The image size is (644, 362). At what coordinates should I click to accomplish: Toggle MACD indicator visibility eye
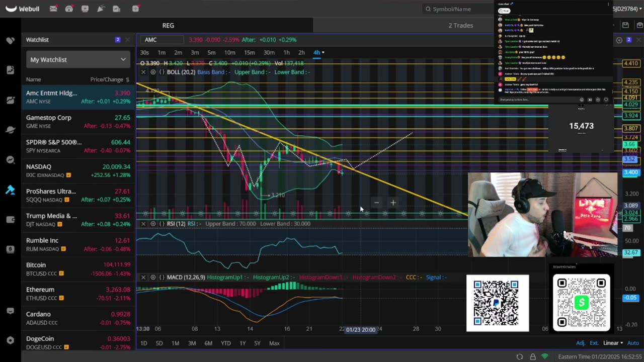click(153, 277)
